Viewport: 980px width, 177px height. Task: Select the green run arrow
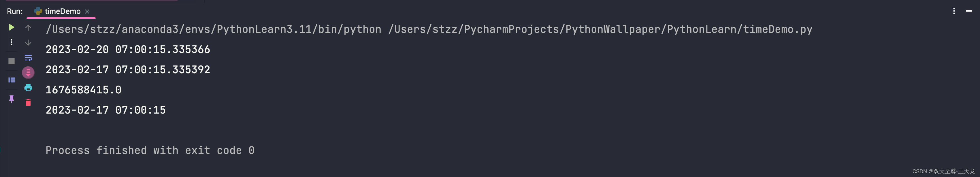pyautogui.click(x=12, y=27)
